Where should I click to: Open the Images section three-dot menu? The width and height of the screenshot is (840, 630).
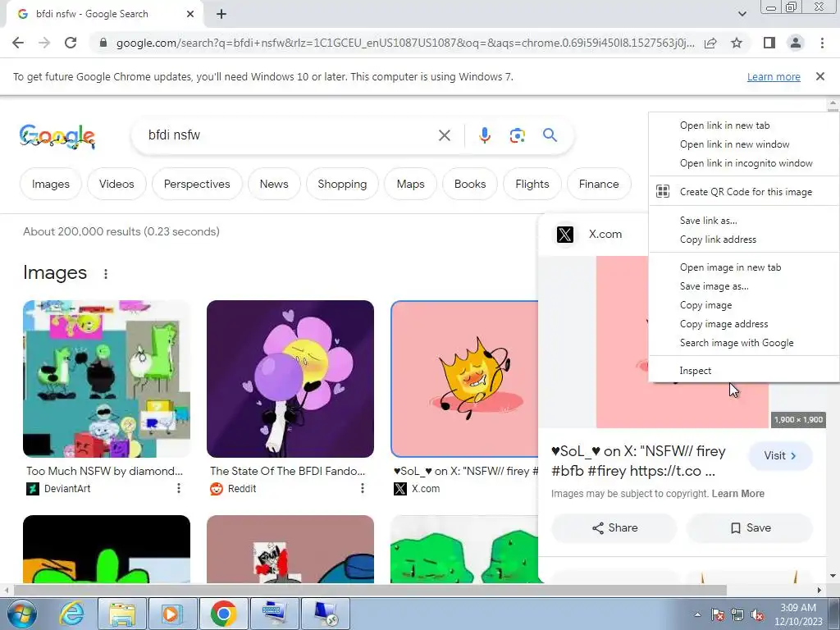click(x=106, y=274)
